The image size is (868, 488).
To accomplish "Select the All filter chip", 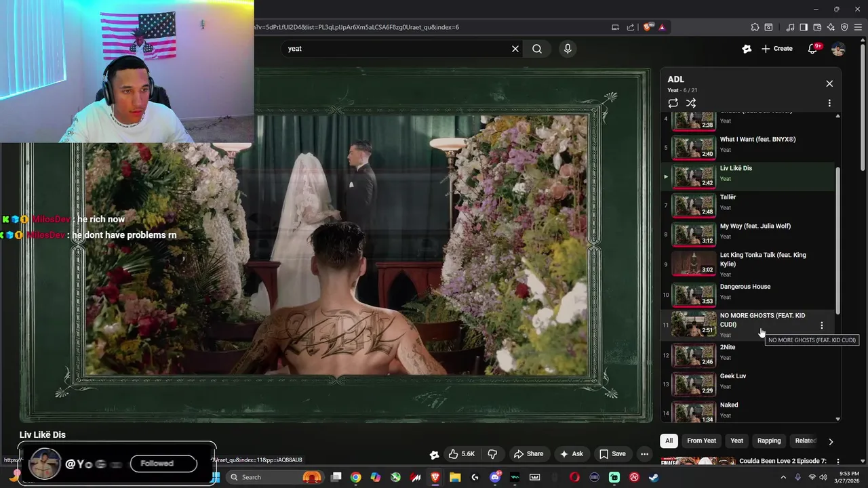I will pos(669,441).
